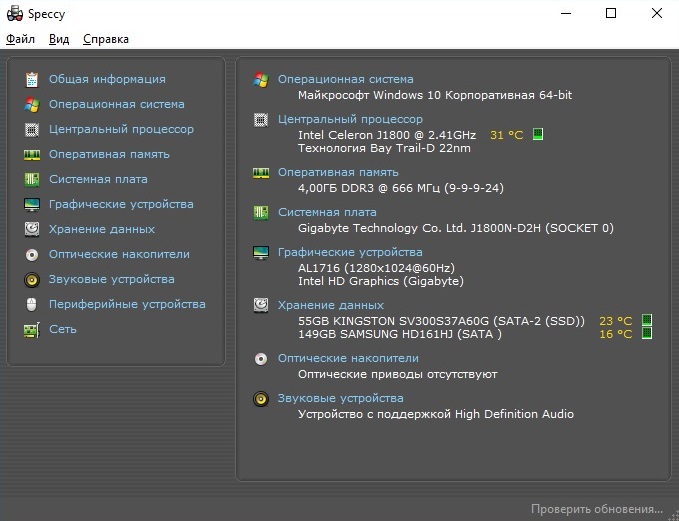Select Хранение данных in sidebar
The height and width of the screenshot is (521, 679).
tap(102, 229)
